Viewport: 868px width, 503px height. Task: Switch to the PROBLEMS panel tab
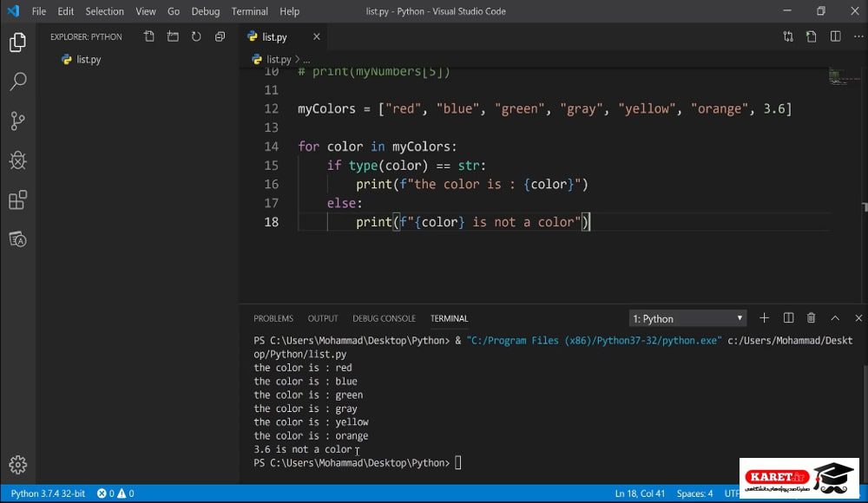pos(273,319)
